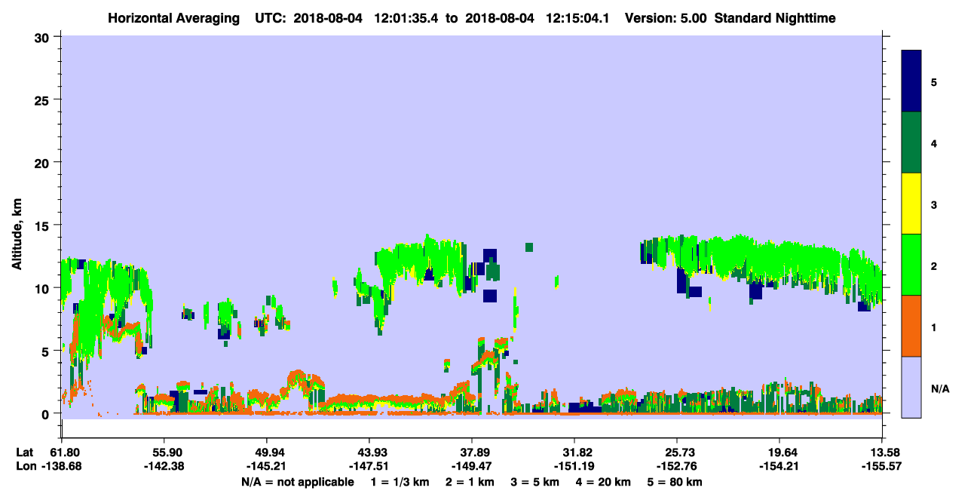Click the longitude value -151.19
Viewport: 980px width, 503px height.
coord(574,467)
